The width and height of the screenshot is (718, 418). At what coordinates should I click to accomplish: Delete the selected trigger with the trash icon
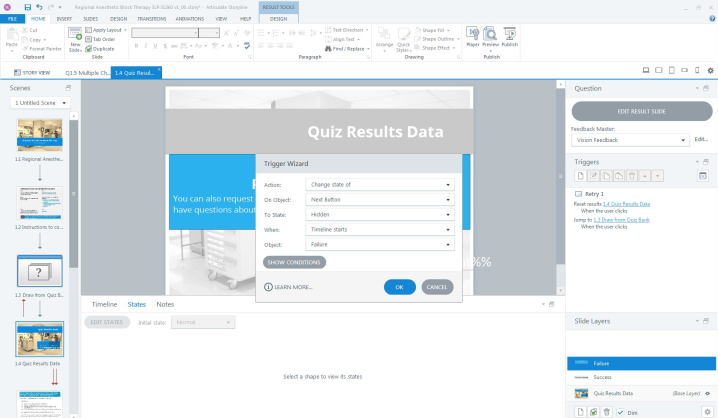point(632,176)
